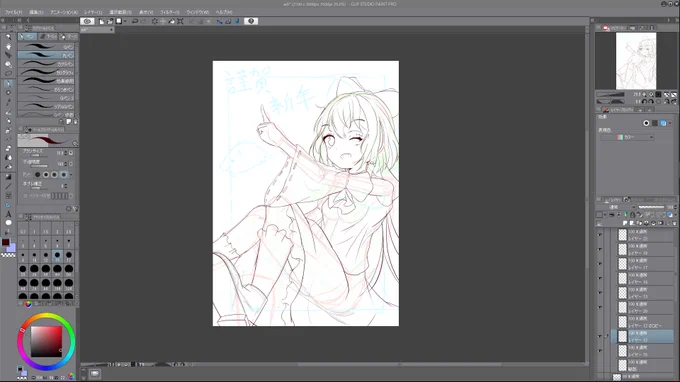Click the Delete layer trash icon
The width and height of the screenshot is (680, 382).
[x=674, y=223]
